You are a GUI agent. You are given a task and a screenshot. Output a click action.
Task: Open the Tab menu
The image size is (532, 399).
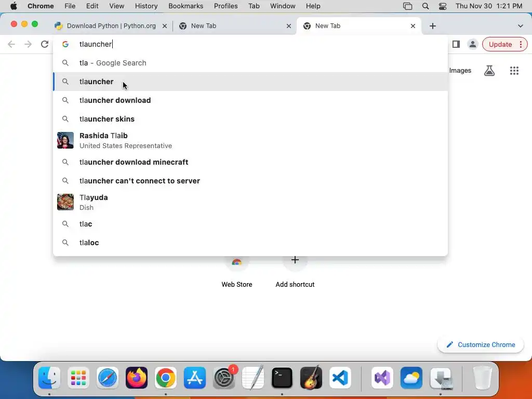point(254,6)
